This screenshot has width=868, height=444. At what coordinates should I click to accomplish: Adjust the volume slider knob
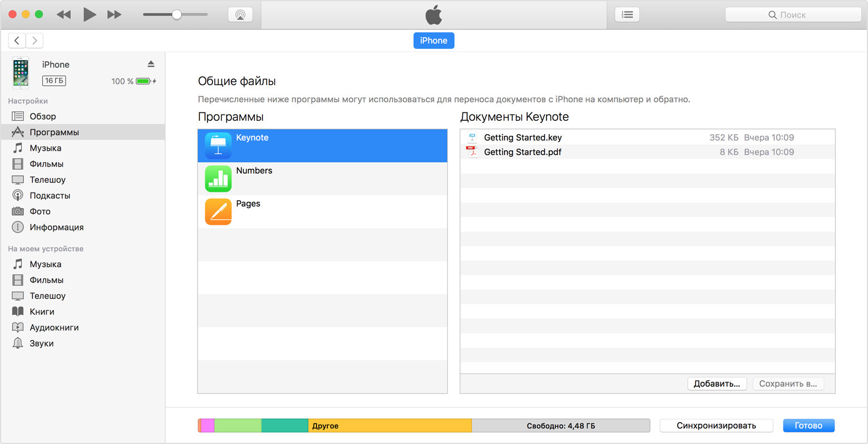[176, 14]
